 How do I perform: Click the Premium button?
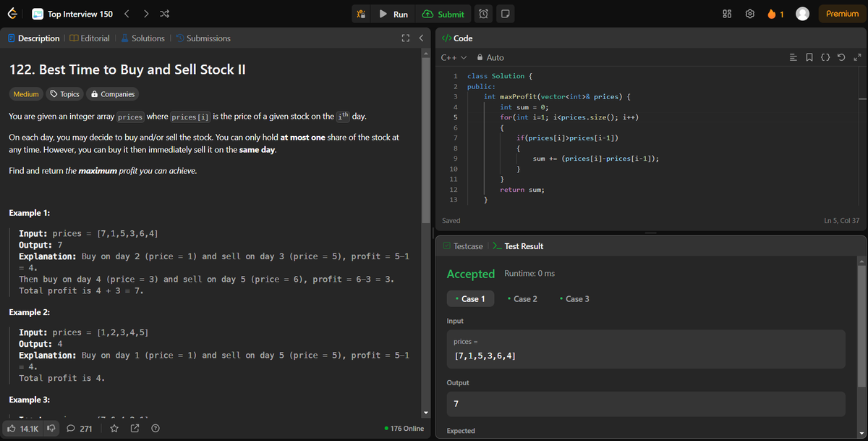842,14
